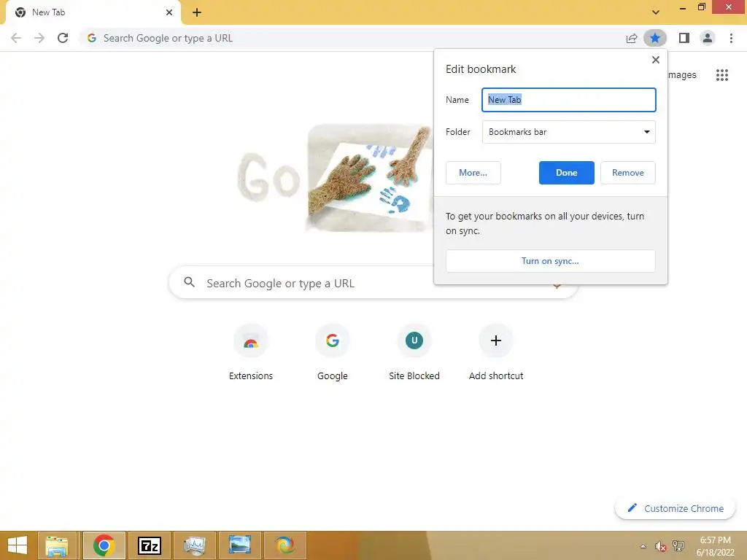747x560 pixels.
Task: Expand the Bookmarks bar folder dropdown
Action: 569,132
